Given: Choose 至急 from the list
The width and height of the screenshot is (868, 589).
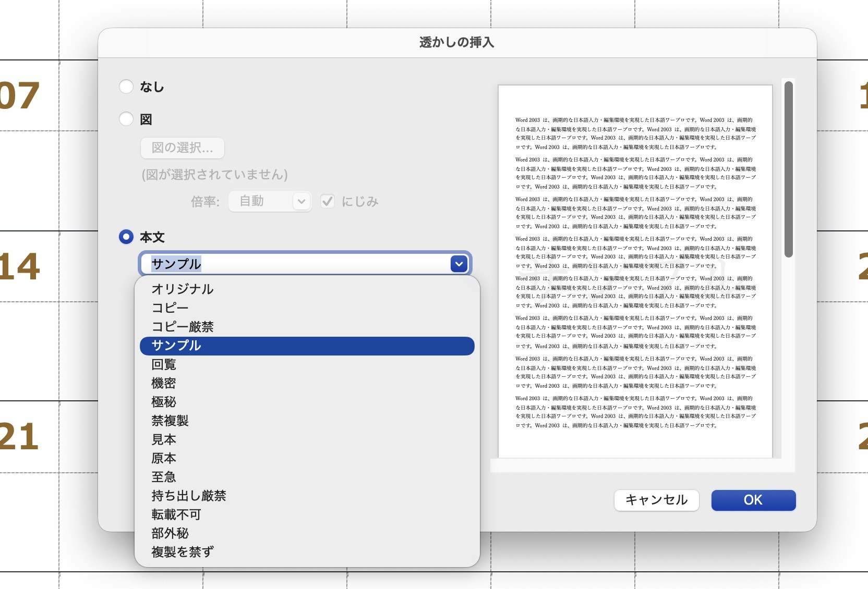Looking at the screenshot, I should pos(307,477).
